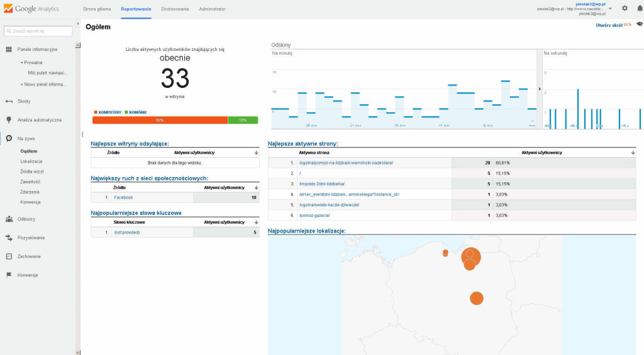Open Lokalizacje real-time report
The image size is (644, 355).
click(31, 161)
